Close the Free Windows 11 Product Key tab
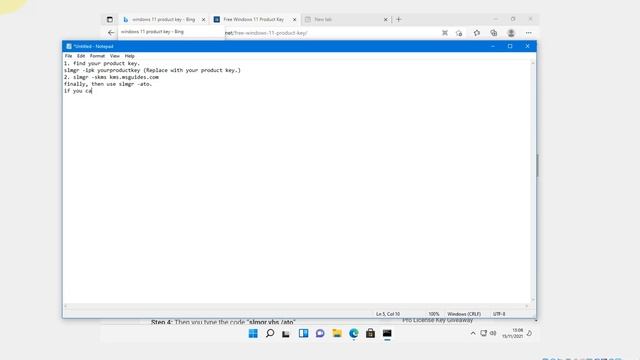 click(x=294, y=20)
